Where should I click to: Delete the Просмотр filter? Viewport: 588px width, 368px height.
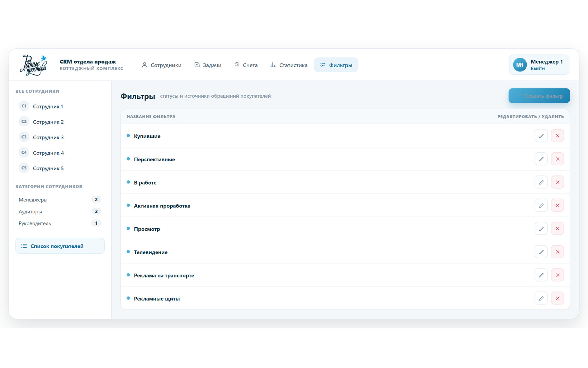click(x=558, y=229)
